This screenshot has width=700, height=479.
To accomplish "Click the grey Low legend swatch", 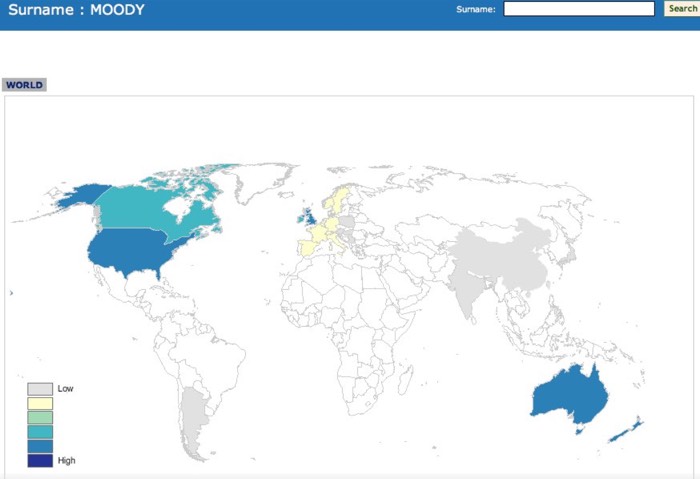I will tap(40, 388).
